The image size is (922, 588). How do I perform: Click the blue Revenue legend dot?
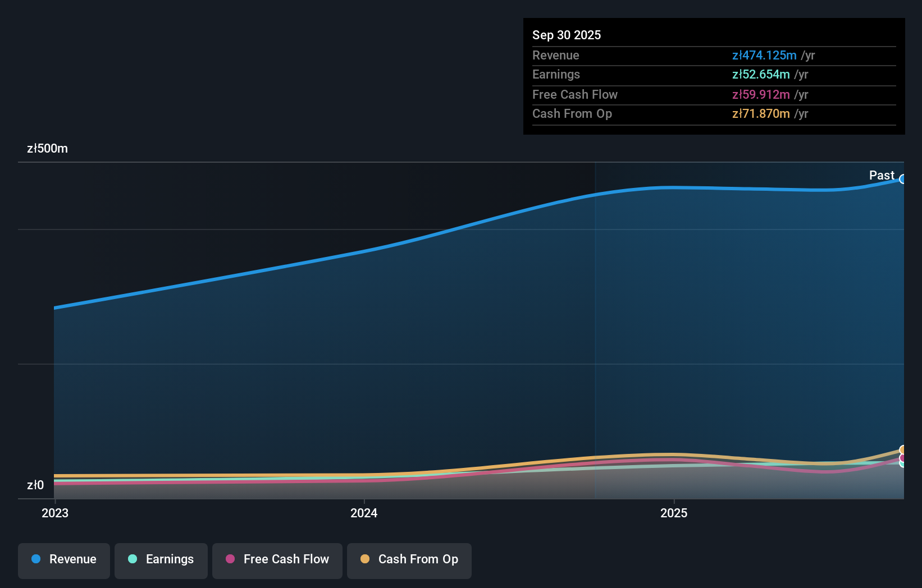coord(35,559)
